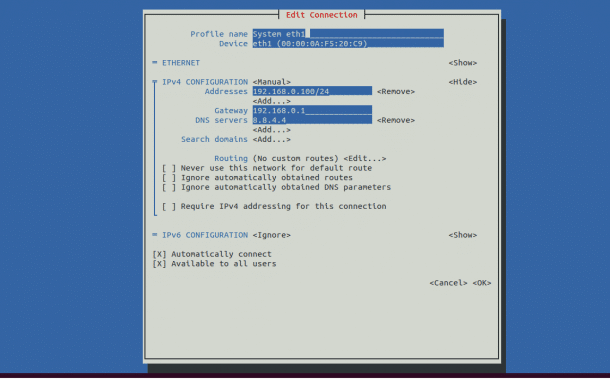Viewport: 610px width, 379px height.
Task: Enable Ignore automatically obtained routes
Action: point(169,177)
